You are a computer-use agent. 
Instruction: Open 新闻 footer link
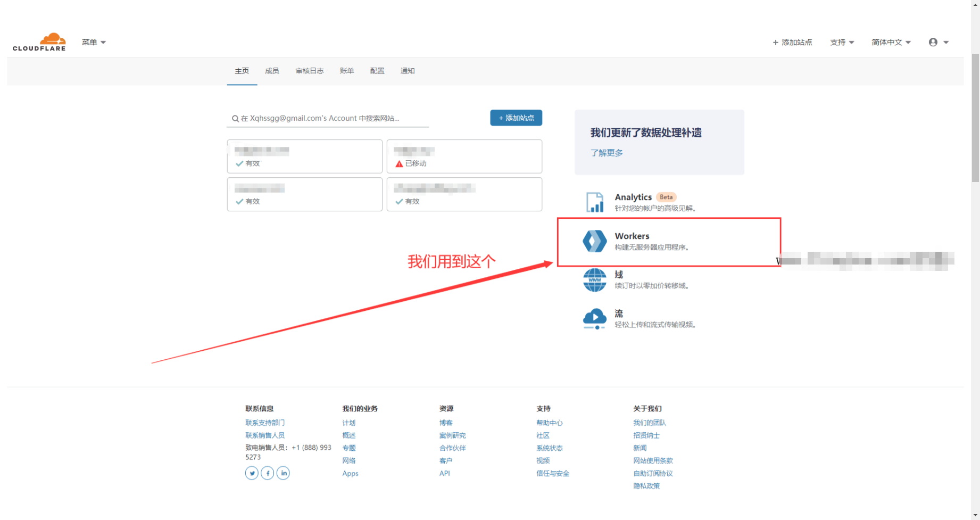click(640, 448)
